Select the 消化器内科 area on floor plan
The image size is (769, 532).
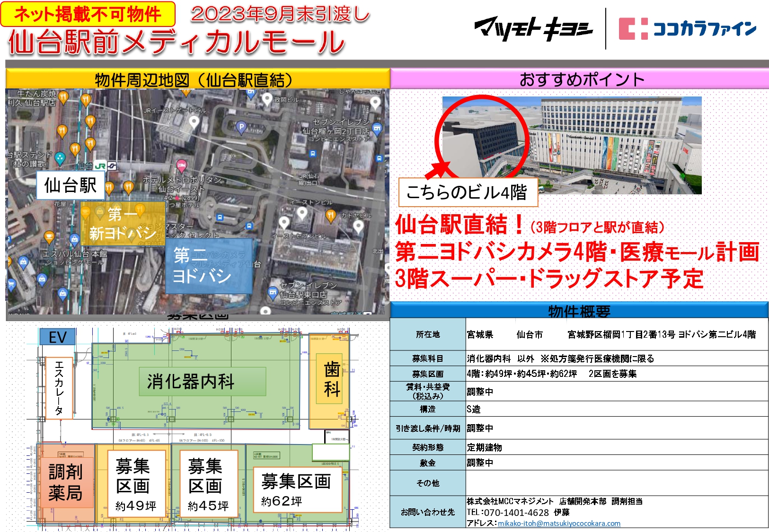[x=195, y=381]
